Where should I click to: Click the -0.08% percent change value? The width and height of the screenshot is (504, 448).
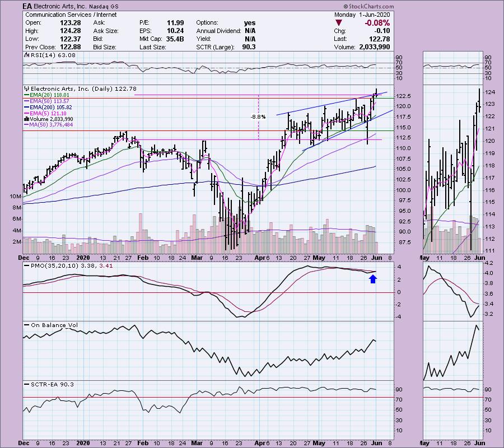[x=377, y=23]
